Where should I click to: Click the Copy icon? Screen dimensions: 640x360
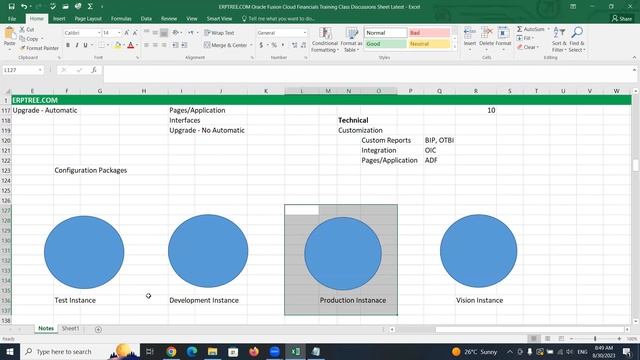pos(22,39)
